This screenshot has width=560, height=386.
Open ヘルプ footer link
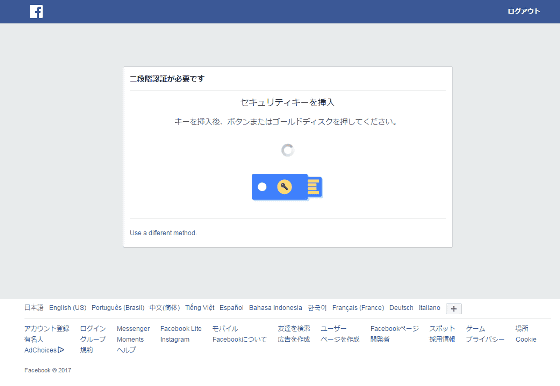point(126,350)
